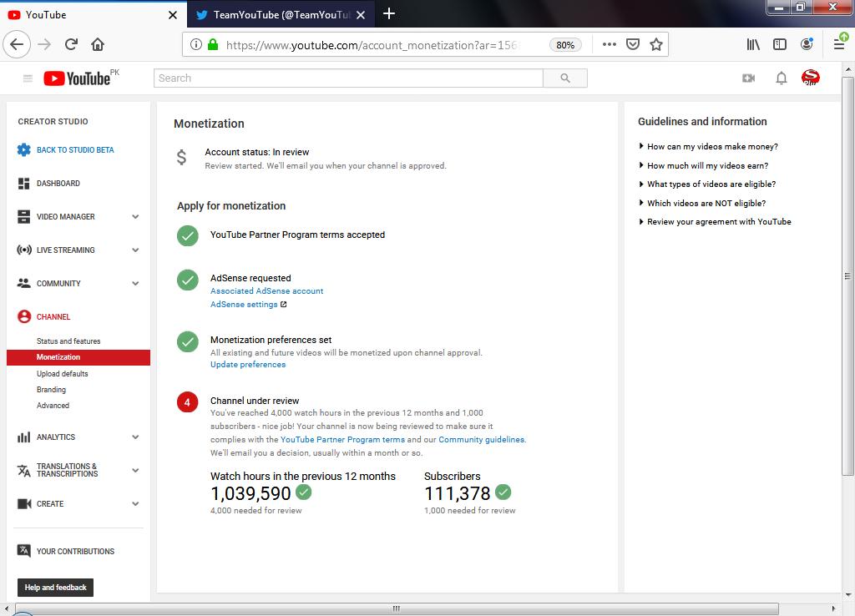Click the AdSense settings external link icon
The height and width of the screenshot is (616, 855).
click(284, 304)
